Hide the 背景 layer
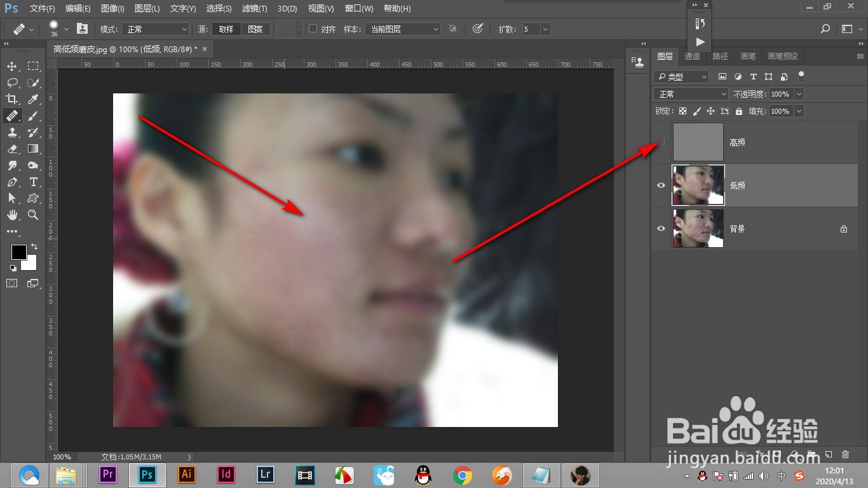This screenshot has width=868, height=488. pos(661,228)
